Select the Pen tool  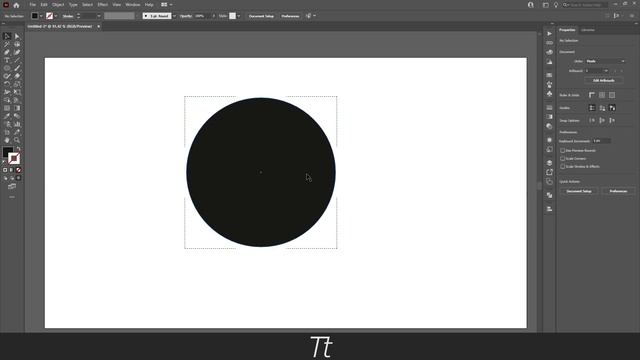[x=7, y=52]
